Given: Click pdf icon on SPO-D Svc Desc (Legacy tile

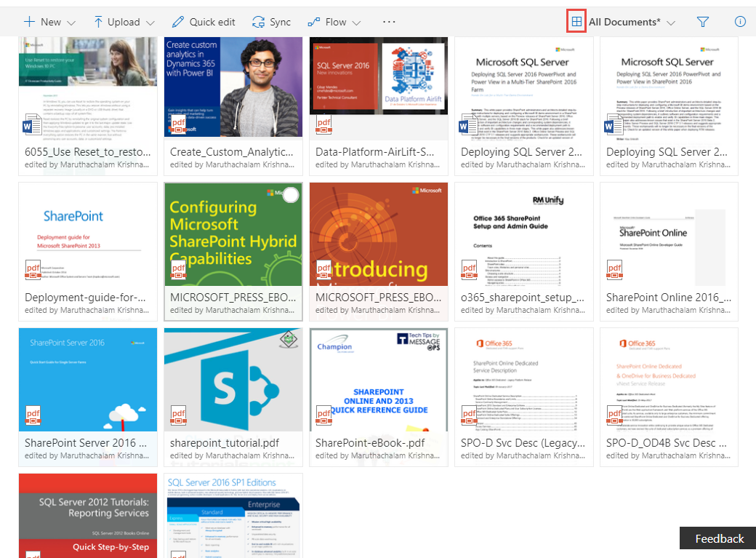Looking at the screenshot, I should (469, 415).
